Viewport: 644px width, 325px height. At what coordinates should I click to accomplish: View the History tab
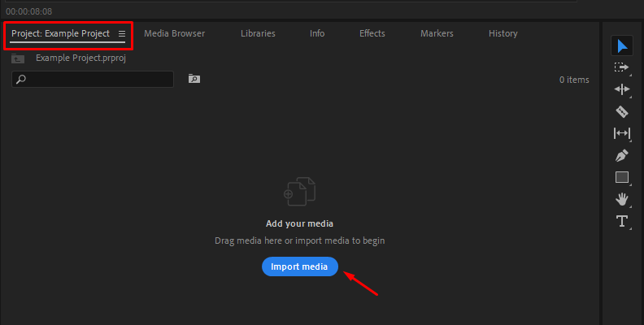503,33
